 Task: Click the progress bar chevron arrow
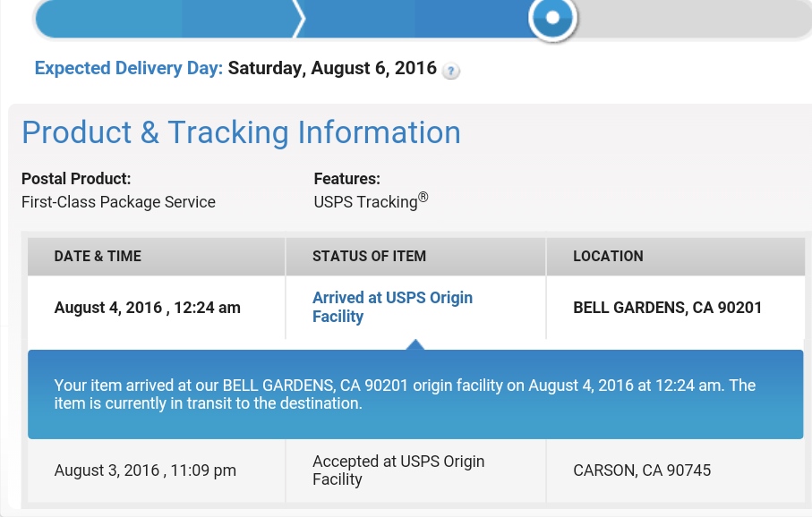(x=299, y=19)
